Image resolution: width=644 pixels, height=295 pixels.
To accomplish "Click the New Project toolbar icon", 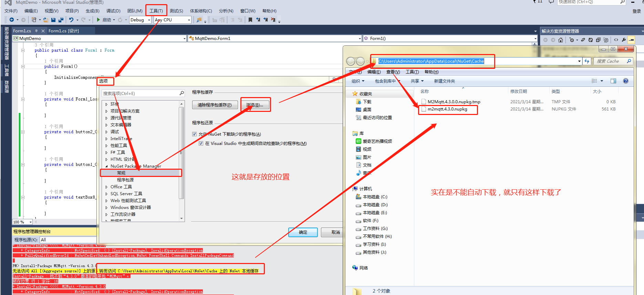I will [34, 20].
